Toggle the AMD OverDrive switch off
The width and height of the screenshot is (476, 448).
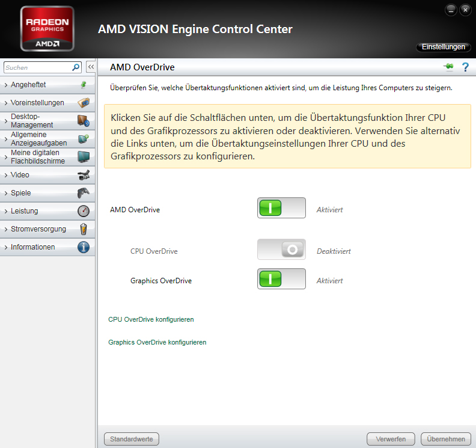tap(281, 208)
